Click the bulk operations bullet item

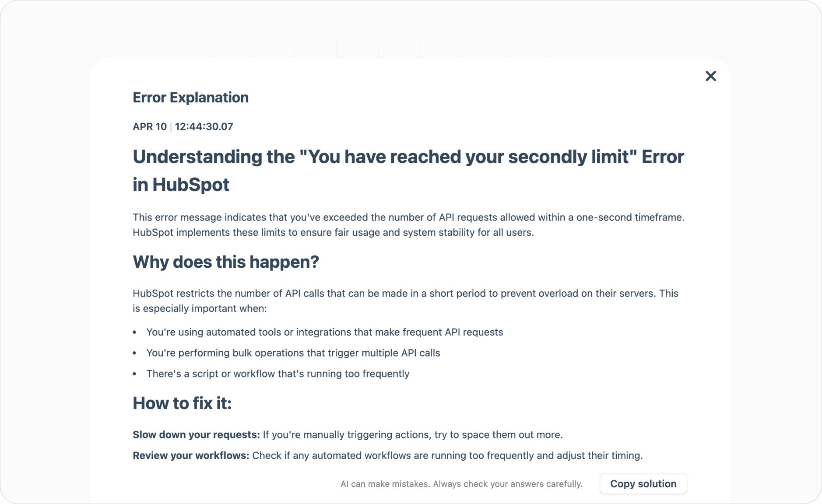(x=293, y=353)
